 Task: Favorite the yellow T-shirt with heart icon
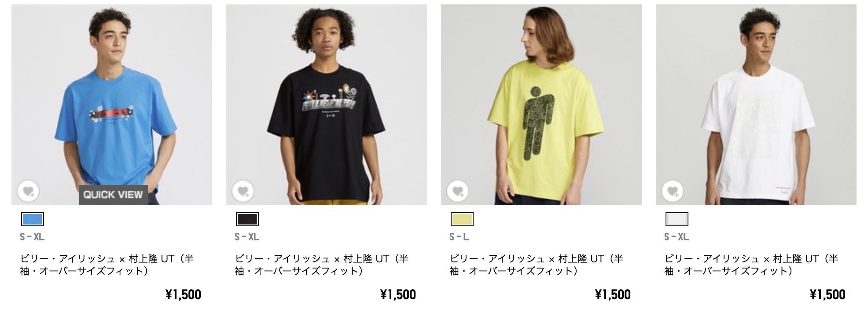point(458,191)
